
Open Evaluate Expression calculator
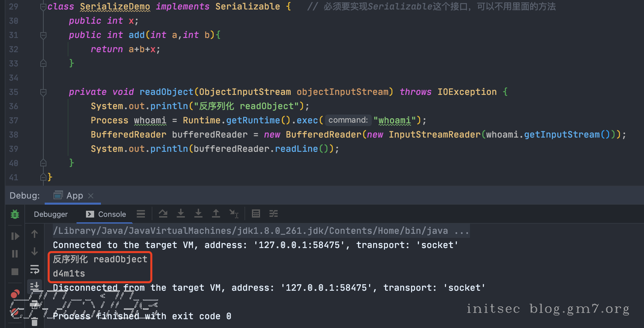pyautogui.click(x=256, y=214)
